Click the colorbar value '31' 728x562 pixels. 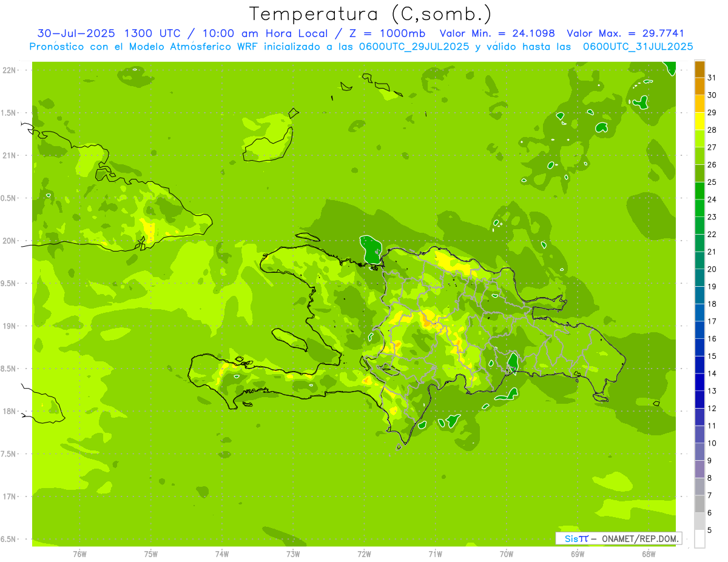[x=712, y=78]
